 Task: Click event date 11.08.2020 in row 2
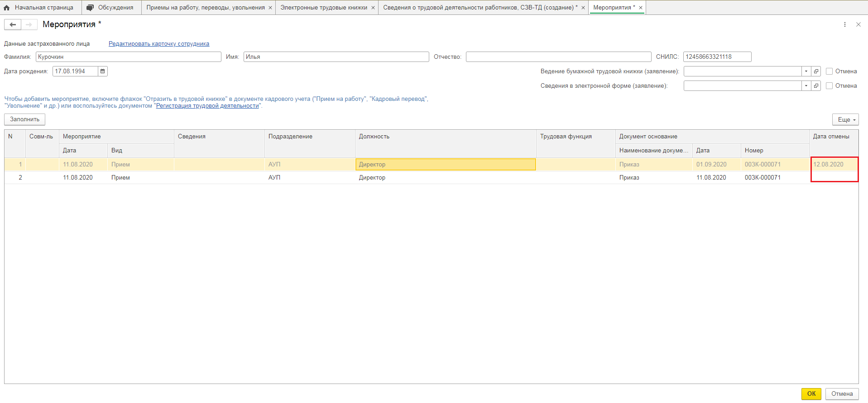83,177
